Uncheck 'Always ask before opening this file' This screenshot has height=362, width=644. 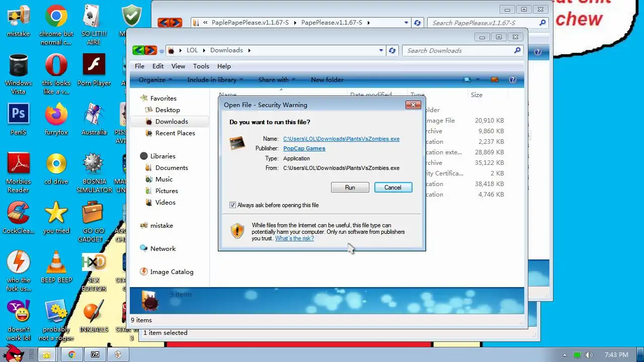(232, 205)
